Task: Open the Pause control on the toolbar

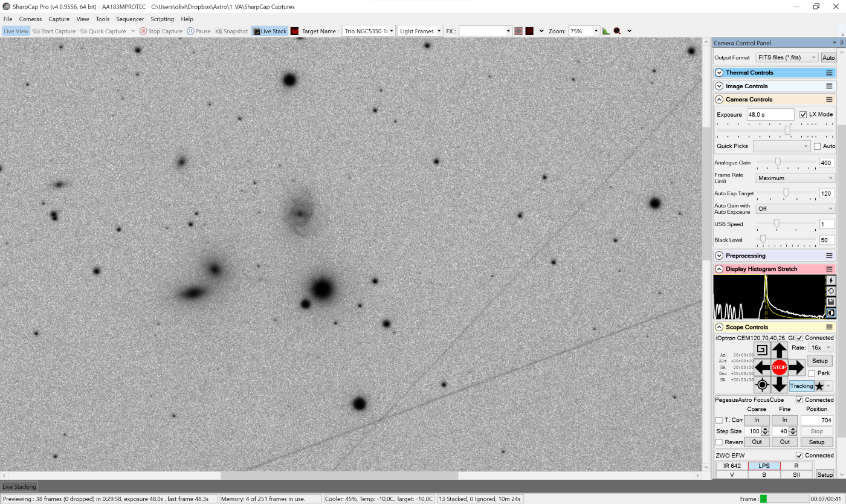Action: (199, 31)
